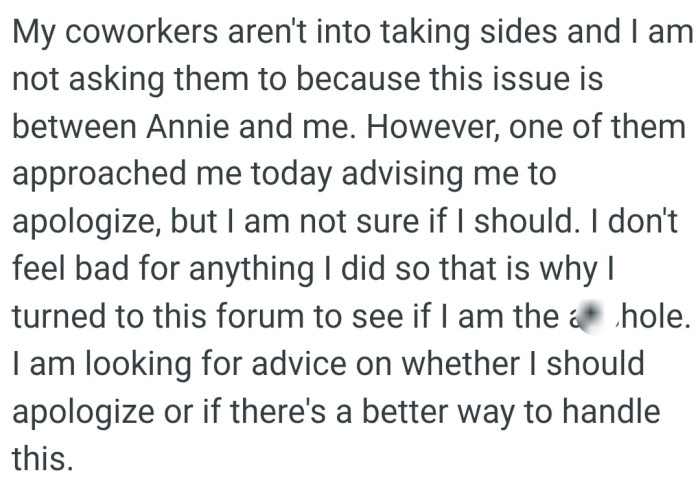Click the word issue
700x487 pixels.
531,79
